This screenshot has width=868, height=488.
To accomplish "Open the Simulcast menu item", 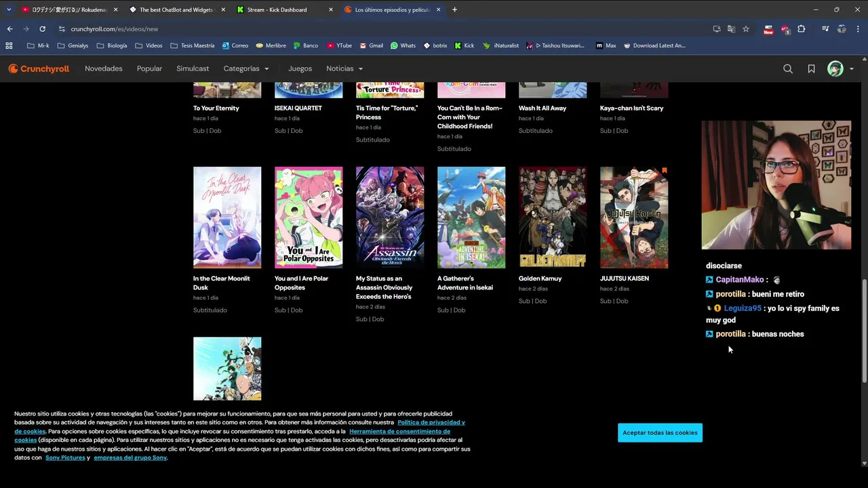I will (x=193, y=68).
